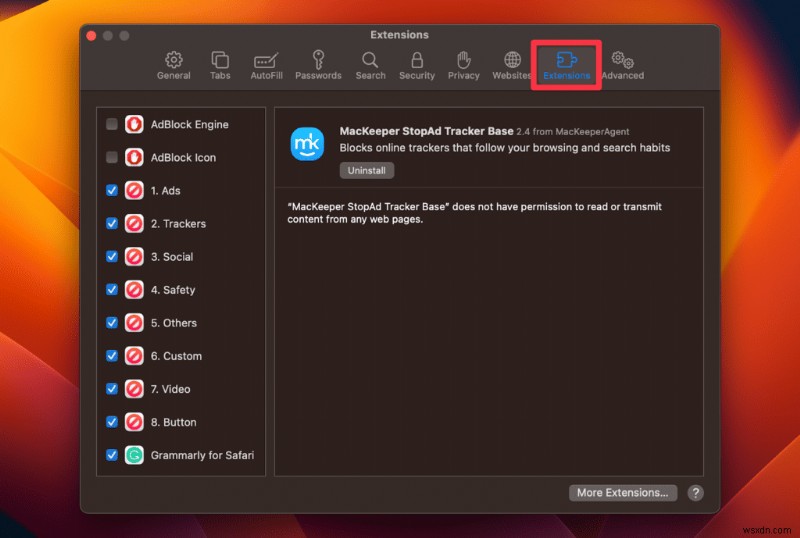Click the block icon beside 6. Custom
Screen dimensions: 800x538
pos(134,356)
